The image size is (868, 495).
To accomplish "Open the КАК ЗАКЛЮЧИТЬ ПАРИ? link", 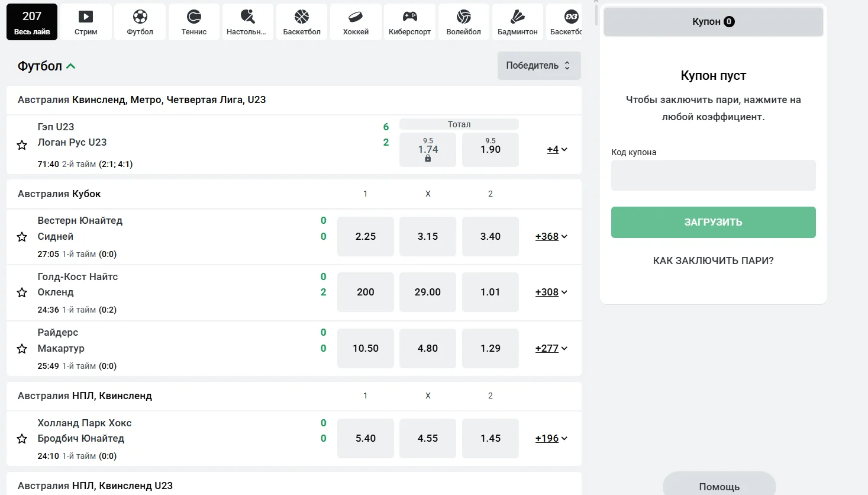I will click(714, 261).
